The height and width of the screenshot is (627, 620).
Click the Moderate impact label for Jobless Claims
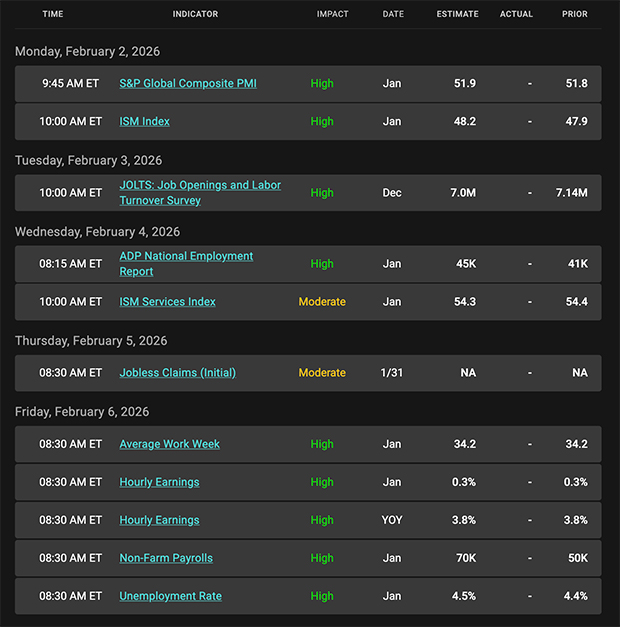pyautogui.click(x=322, y=373)
